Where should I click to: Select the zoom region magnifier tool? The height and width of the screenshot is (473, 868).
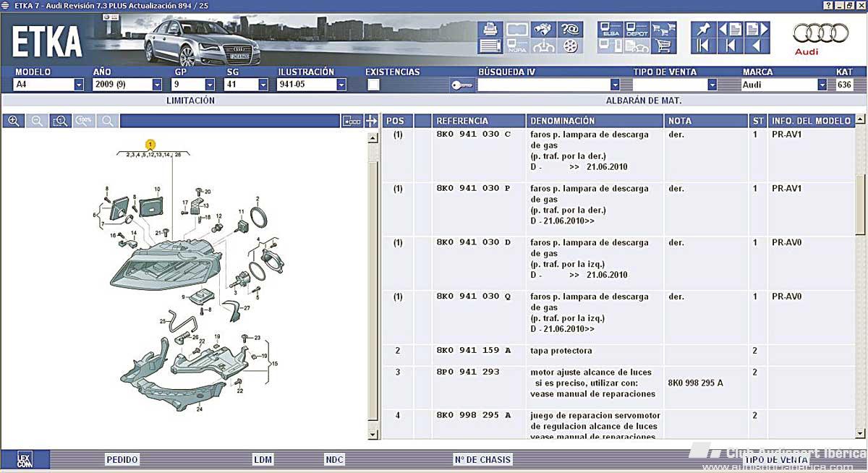(x=61, y=121)
